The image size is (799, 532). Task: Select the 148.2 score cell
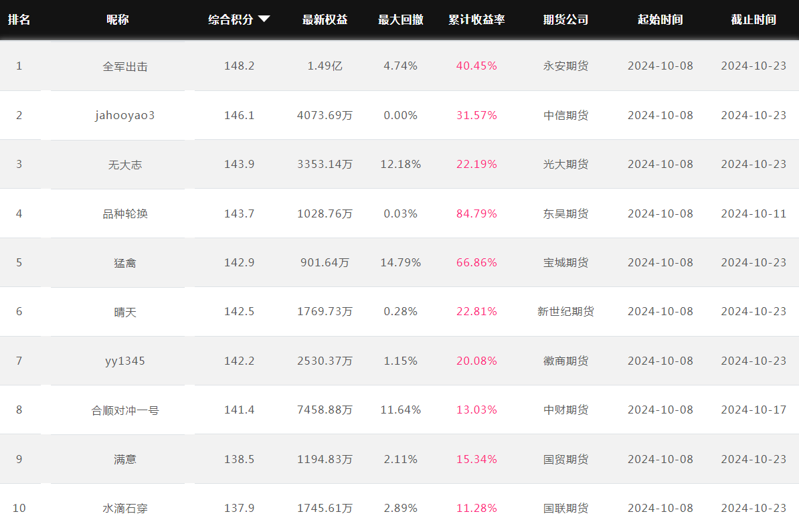click(239, 66)
